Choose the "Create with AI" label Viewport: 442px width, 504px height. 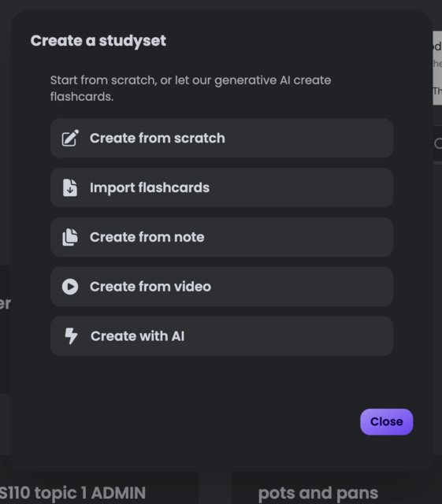point(137,336)
